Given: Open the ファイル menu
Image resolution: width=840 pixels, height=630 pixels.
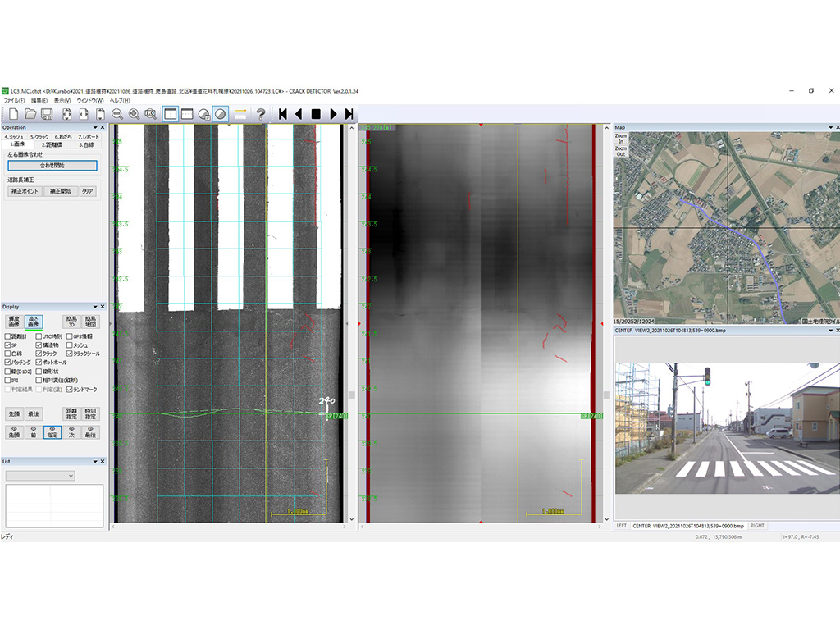Looking at the screenshot, I should (14, 100).
